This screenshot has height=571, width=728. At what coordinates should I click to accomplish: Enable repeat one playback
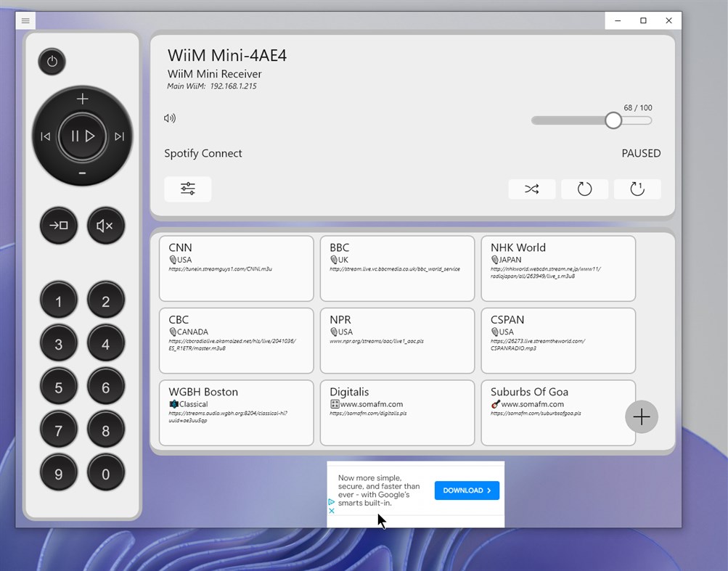point(637,189)
